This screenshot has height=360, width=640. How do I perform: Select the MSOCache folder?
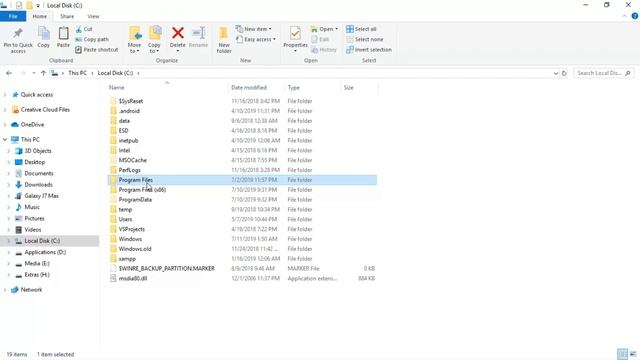tap(242, 160)
